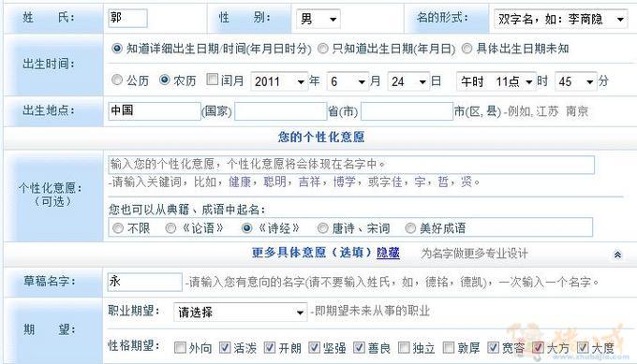Image resolution: width=637 pixels, height=364 pixels.
Task: Check the 外向 personality checkbox
Action: 180,347
